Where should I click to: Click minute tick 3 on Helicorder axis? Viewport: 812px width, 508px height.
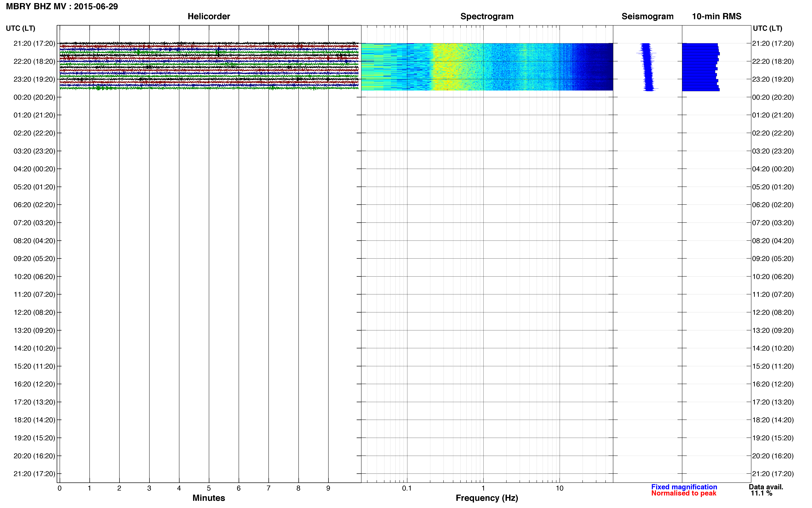(x=149, y=488)
